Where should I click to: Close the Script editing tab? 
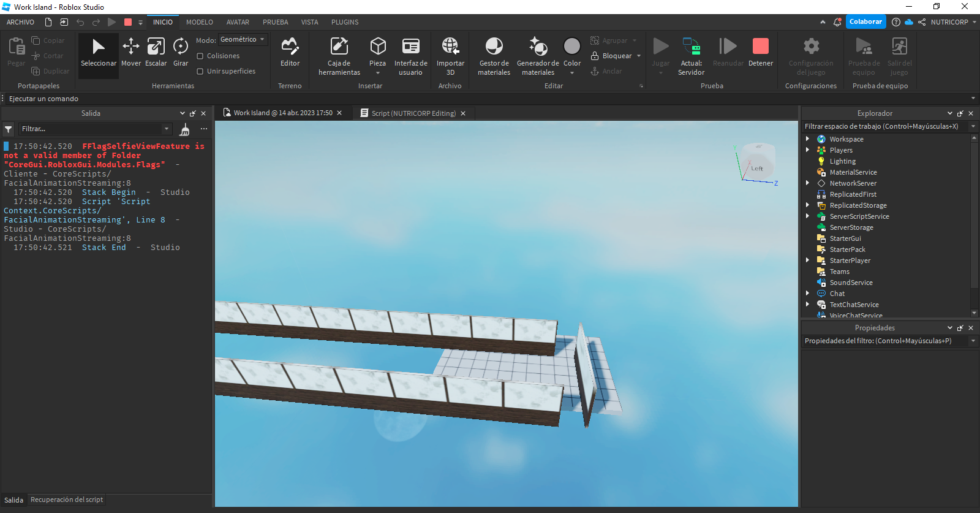click(463, 113)
